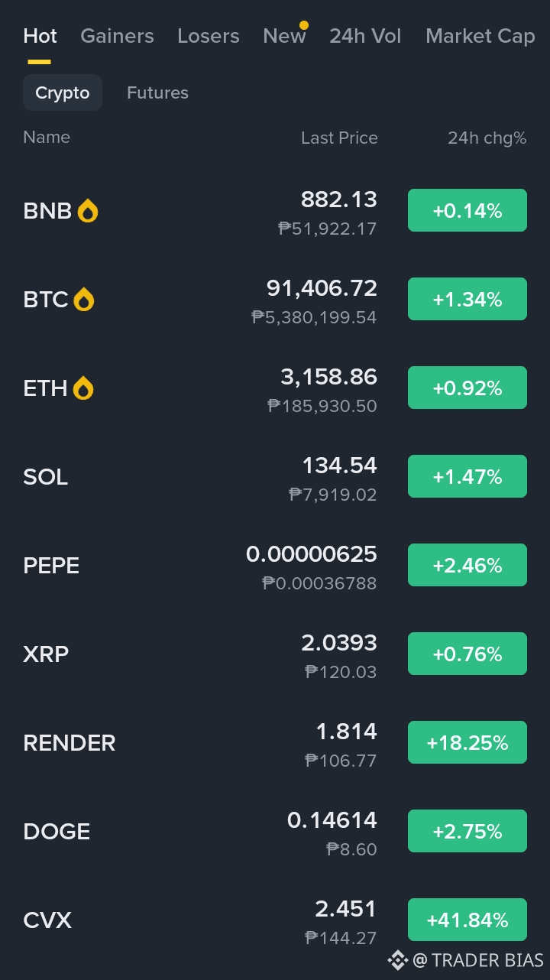Tap the hot flame icon next to ETH
The width and height of the screenshot is (550, 980).
click(83, 388)
